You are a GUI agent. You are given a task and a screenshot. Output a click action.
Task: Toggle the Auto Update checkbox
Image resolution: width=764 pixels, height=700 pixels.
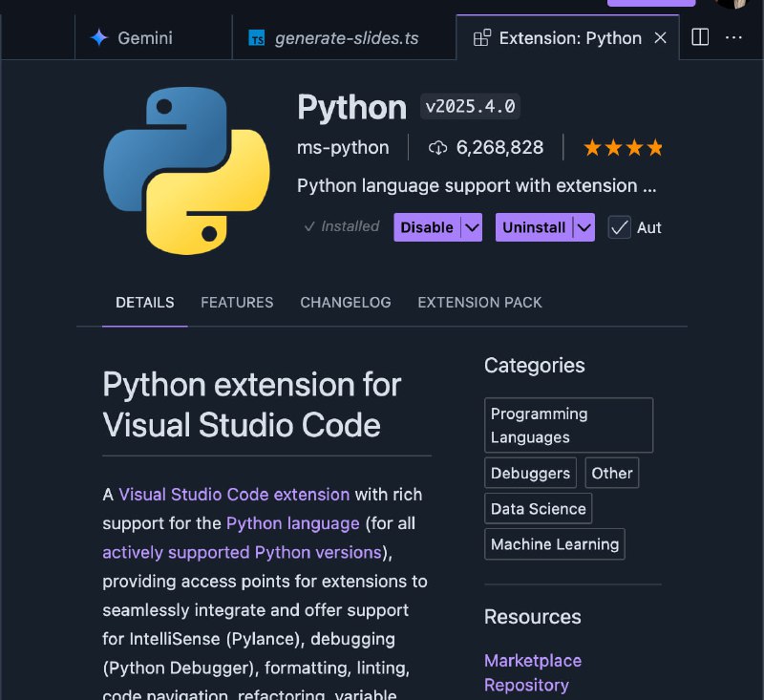point(619,227)
